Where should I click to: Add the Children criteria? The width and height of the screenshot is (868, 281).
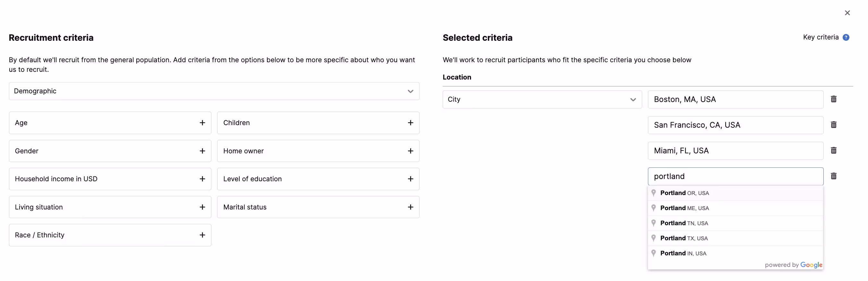point(410,123)
